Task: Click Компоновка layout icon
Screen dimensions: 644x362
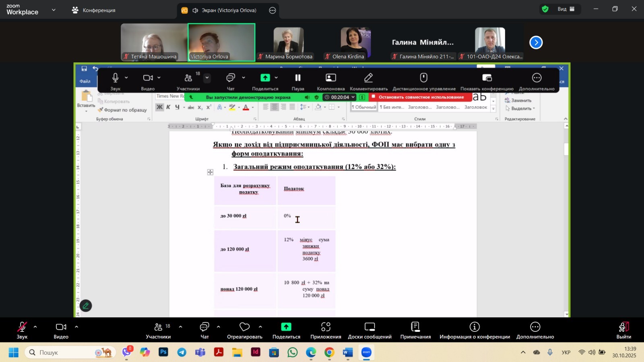Action: 330,81
